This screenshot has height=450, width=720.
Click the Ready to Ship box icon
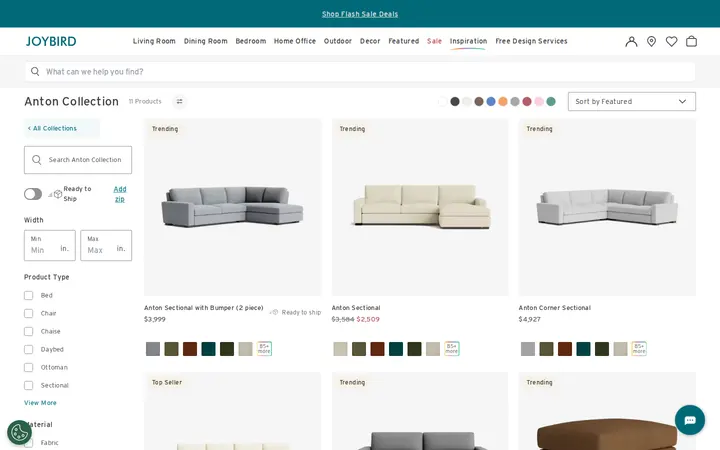pyautogui.click(x=58, y=194)
